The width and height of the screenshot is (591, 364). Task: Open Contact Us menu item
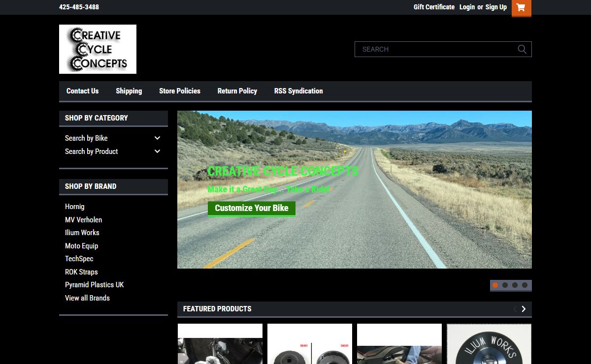82,91
